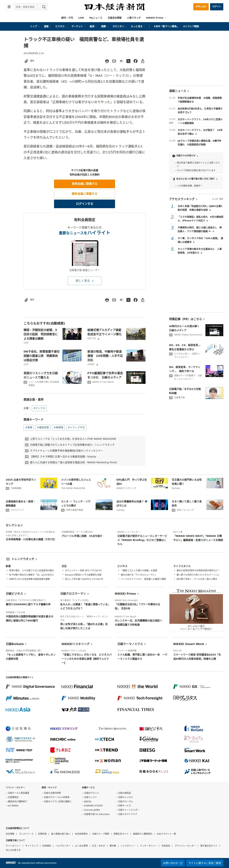Image resolution: width=229 pixels, height=868 pixels.
Task: Click the orange お申し込み button
Action: pyautogui.click(x=201, y=6)
